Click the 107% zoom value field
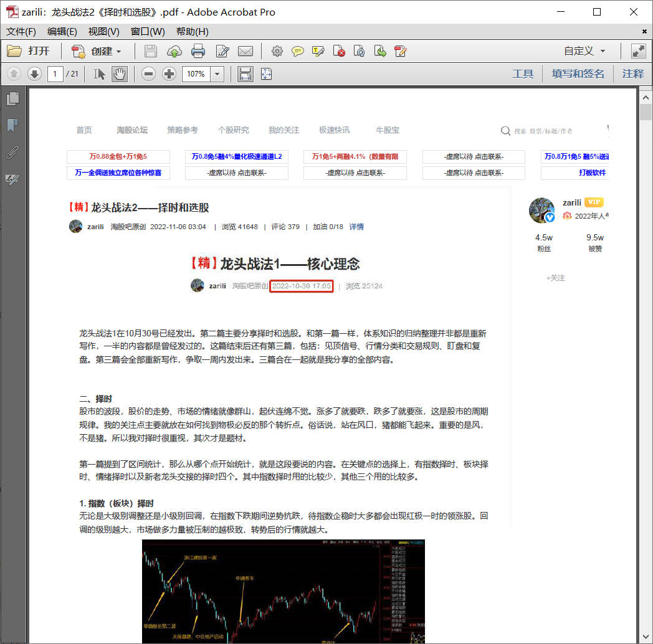This screenshot has height=644, width=653. (196, 74)
